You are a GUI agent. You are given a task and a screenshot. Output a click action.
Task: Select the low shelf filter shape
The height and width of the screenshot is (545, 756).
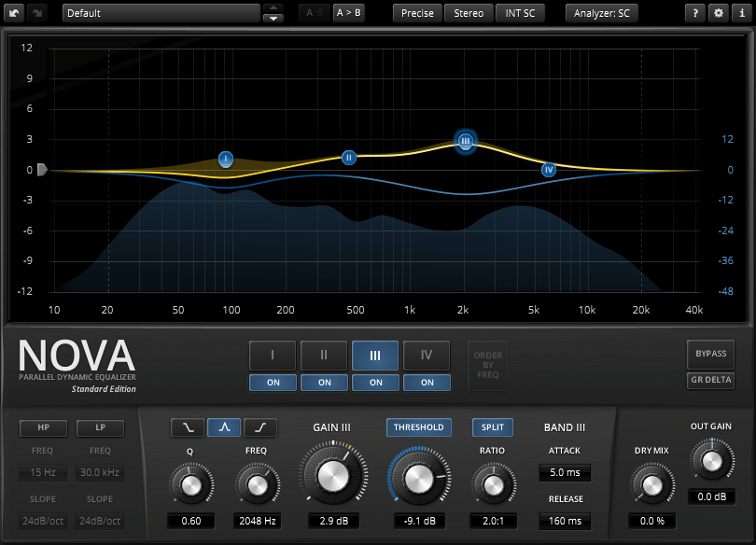click(x=188, y=427)
